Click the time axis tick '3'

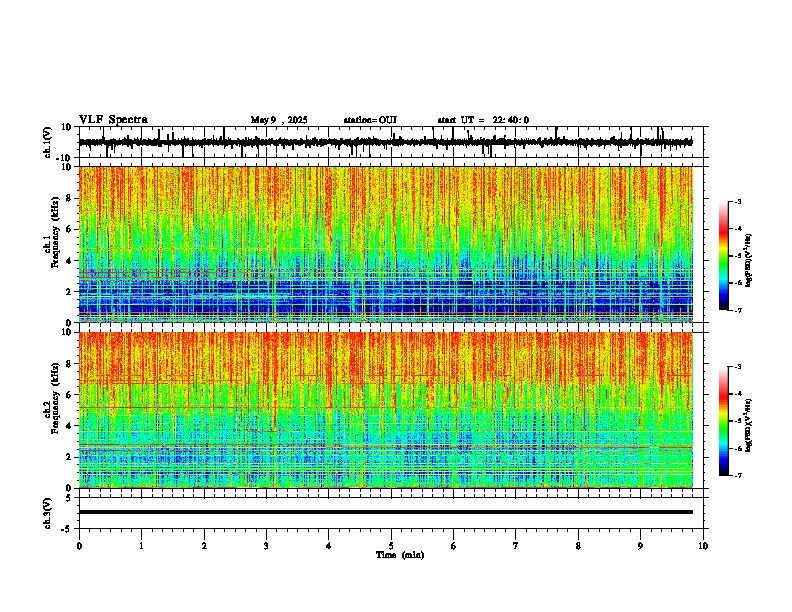tap(266, 546)
